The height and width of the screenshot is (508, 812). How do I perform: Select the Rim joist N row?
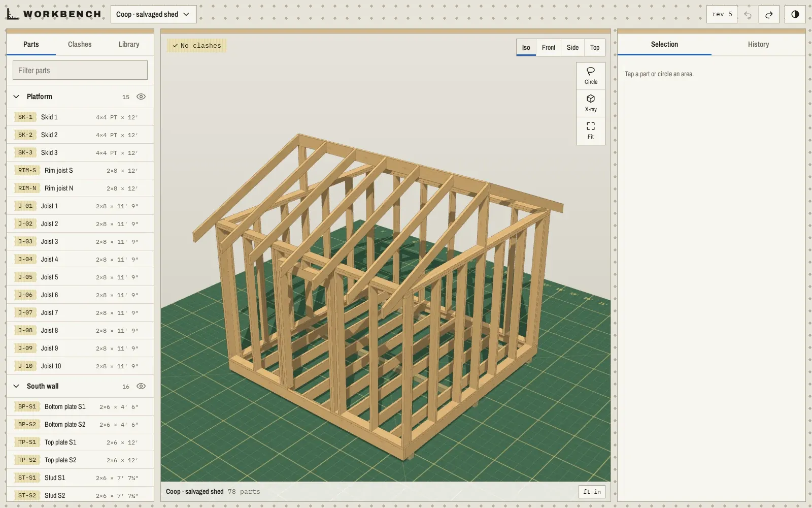pyautogui.click(x=80, y=188)
